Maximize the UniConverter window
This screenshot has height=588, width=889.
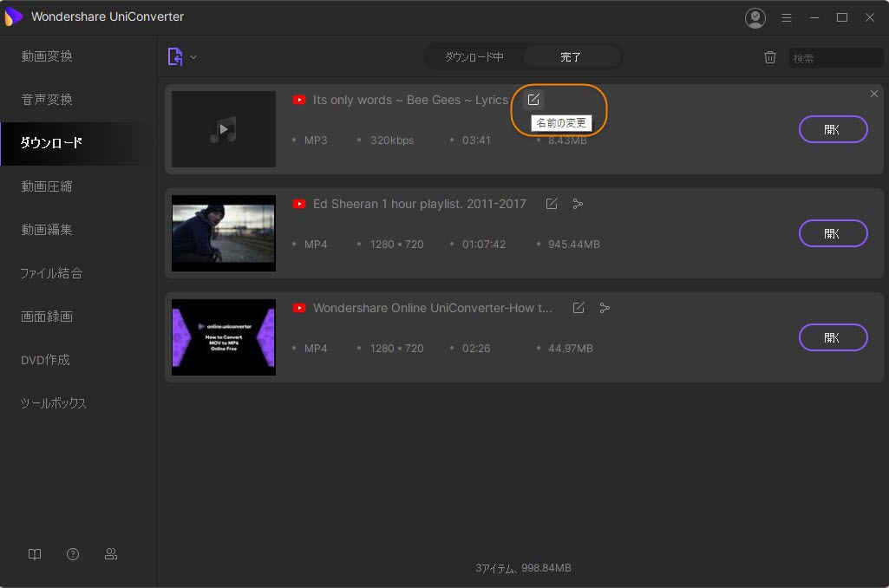tap(842, 17)
